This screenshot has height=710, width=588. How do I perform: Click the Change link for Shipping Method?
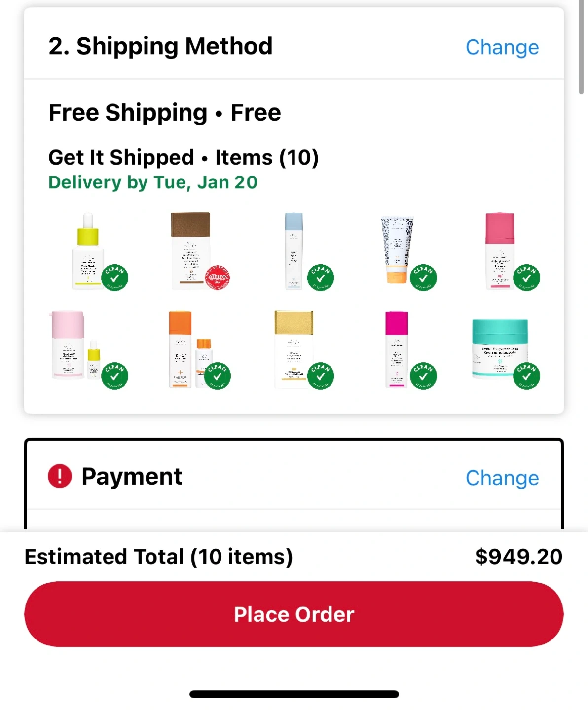coord(502,47)
